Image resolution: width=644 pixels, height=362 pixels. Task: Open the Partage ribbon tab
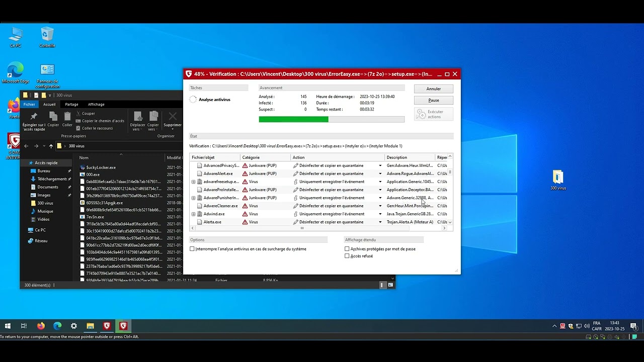(x=71, y=104)
